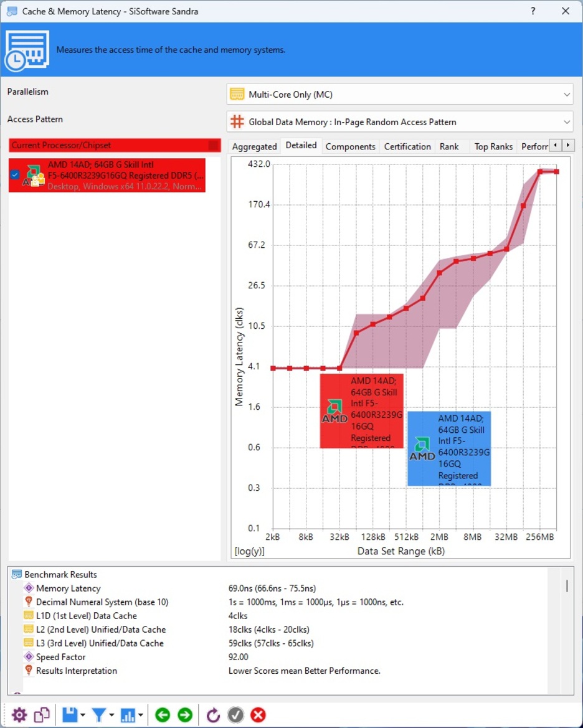
Task: Go forward with the green right arrow
Action: click(185, 714)
